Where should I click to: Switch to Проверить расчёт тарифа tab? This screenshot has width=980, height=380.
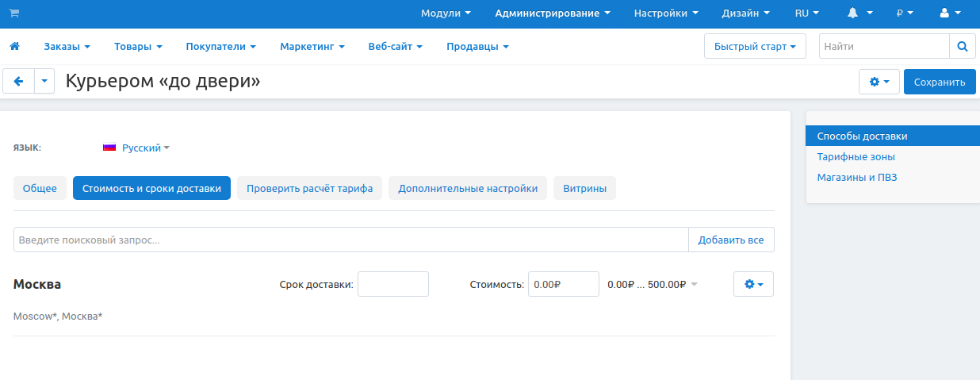point(309,189)
